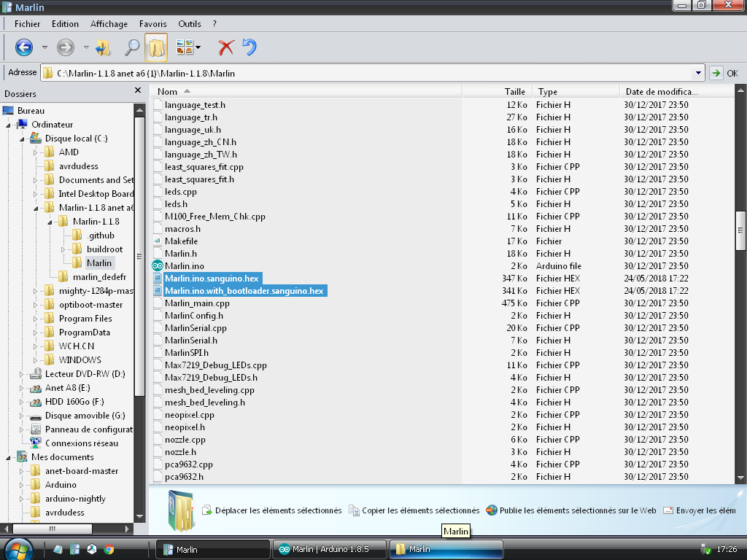Collapse Disque local (C:) node
The width and height of the screenshot is (747, 560).
(x=22, y=139)
